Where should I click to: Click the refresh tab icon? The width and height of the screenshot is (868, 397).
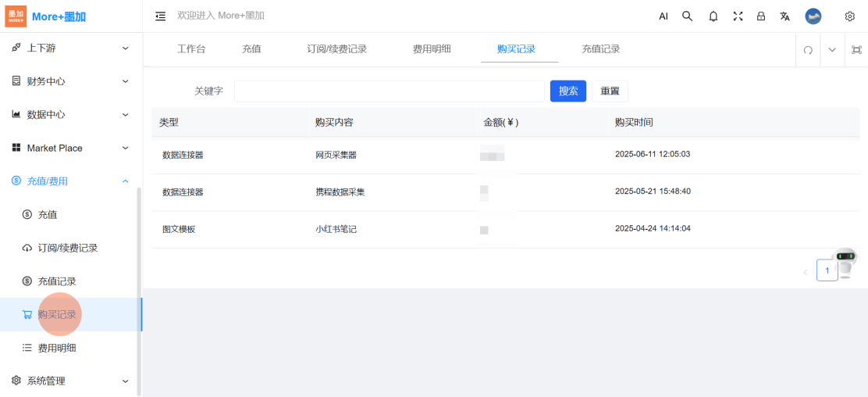pyautogui.click(x=808, y=50)
